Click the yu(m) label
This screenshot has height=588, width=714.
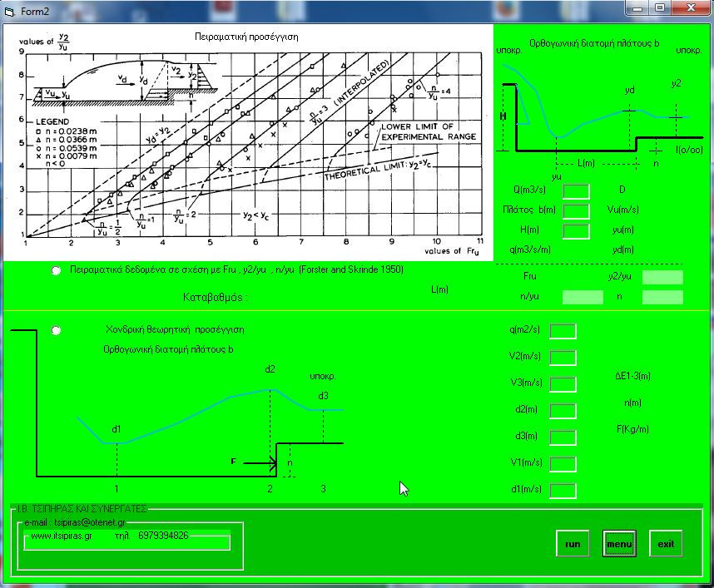click(x=623, y=230)
